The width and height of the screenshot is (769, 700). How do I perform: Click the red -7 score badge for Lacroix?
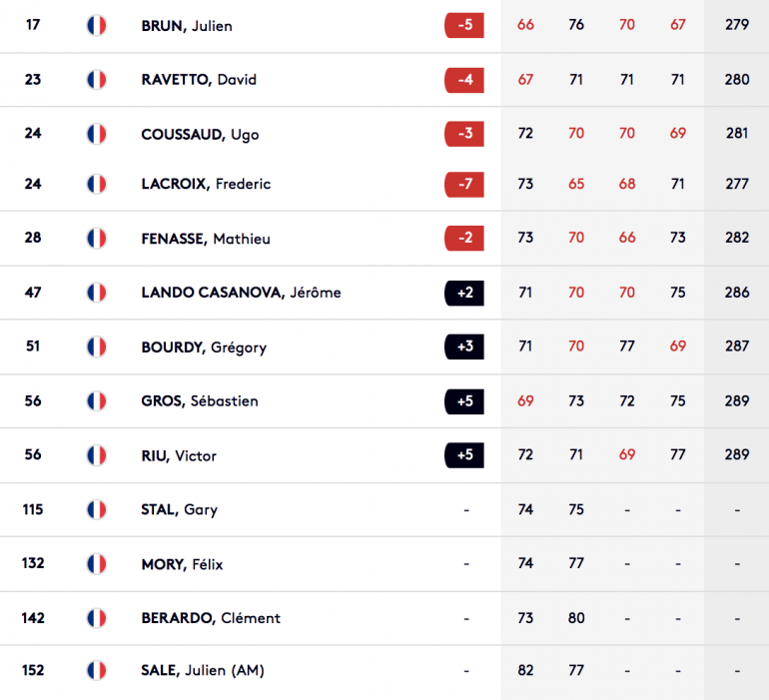click(x=464, y=184)
